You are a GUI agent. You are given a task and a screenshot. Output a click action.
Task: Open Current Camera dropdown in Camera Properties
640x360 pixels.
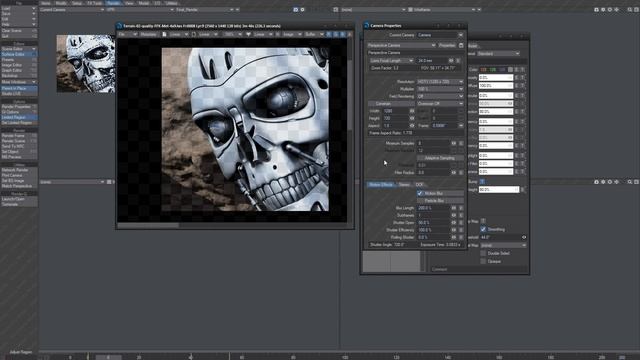point(440,35)
